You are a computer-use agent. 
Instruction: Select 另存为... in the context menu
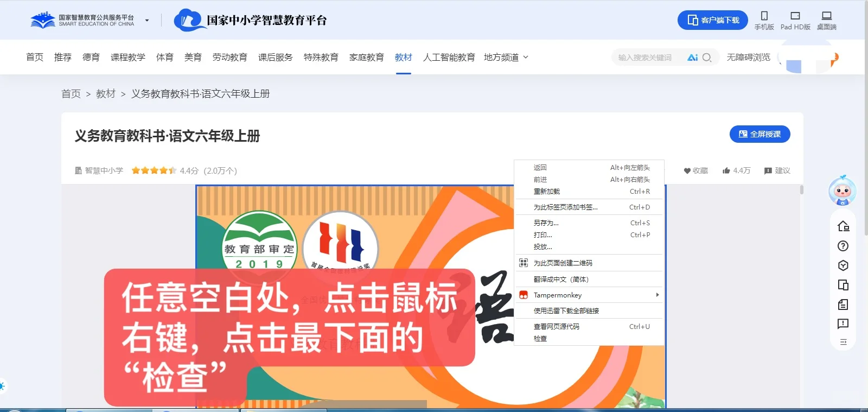click(589, 223)
